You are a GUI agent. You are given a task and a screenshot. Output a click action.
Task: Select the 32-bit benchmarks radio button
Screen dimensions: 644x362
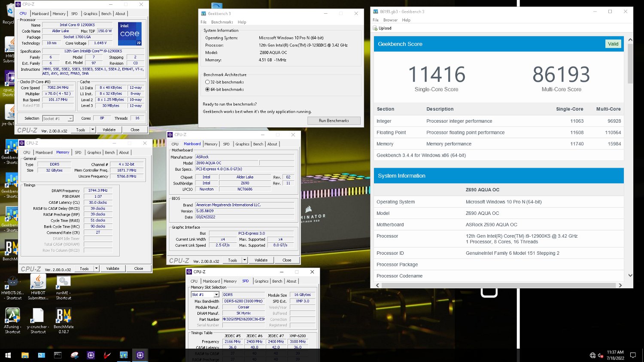click(207, 82)
